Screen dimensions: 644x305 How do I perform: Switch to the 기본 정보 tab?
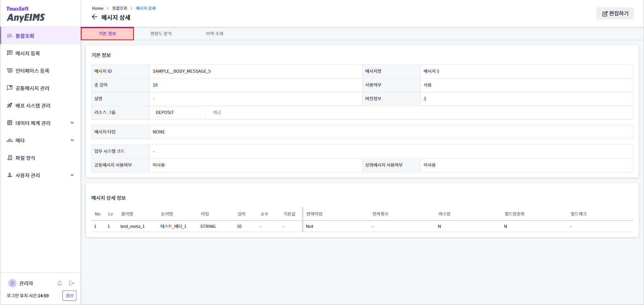pos(107,34)
